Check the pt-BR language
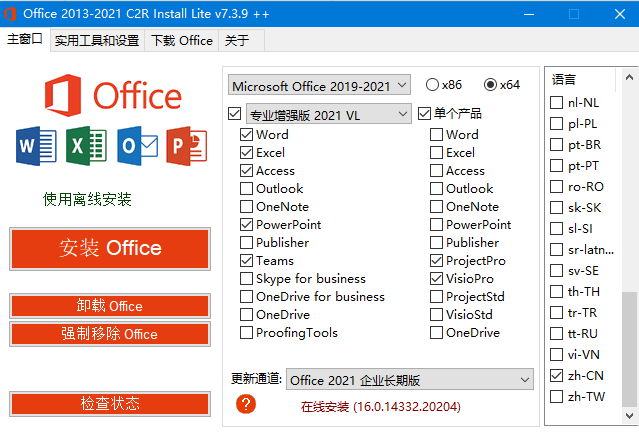Image resolution: width=639 pixels, height=434 pixels. pos(557,145)
